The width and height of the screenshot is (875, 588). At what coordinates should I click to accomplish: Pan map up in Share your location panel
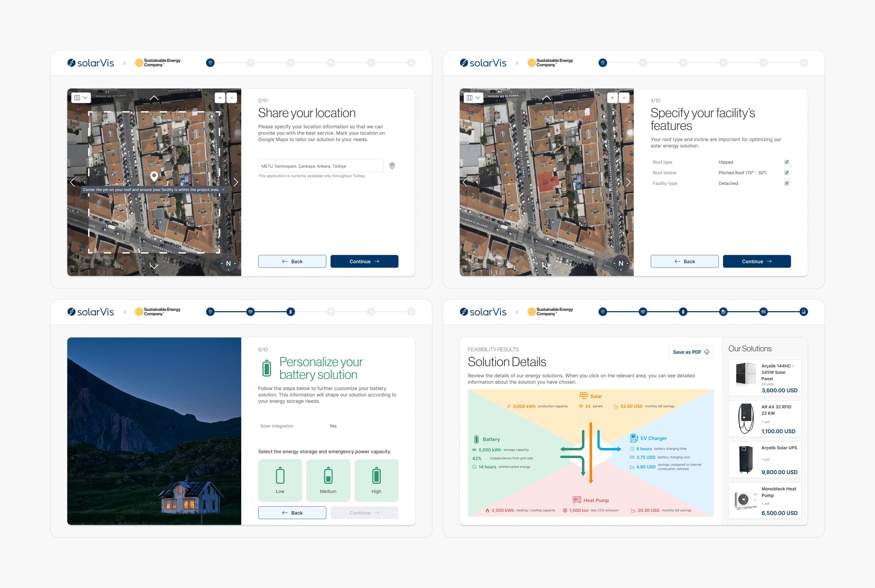(x=154, y=98)
